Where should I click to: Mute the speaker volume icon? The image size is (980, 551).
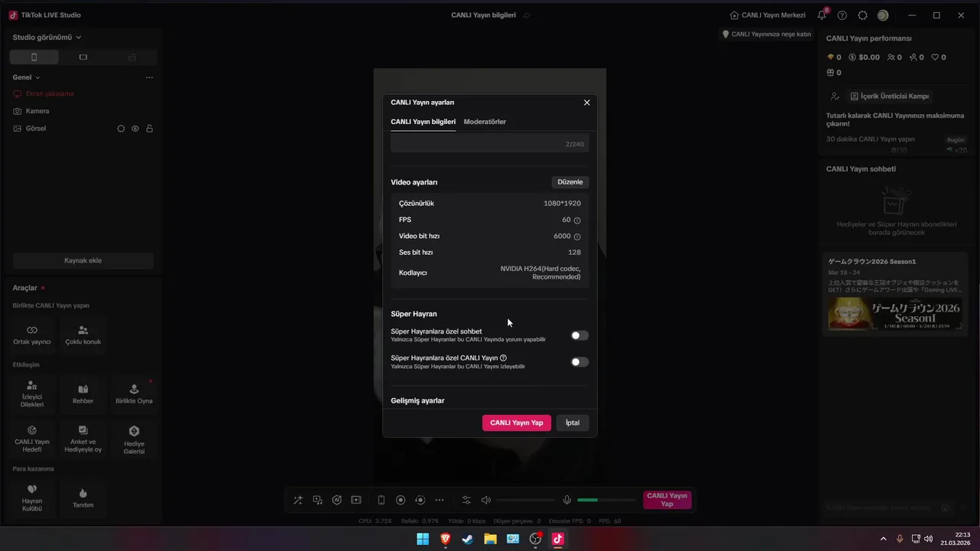[485, 500]
